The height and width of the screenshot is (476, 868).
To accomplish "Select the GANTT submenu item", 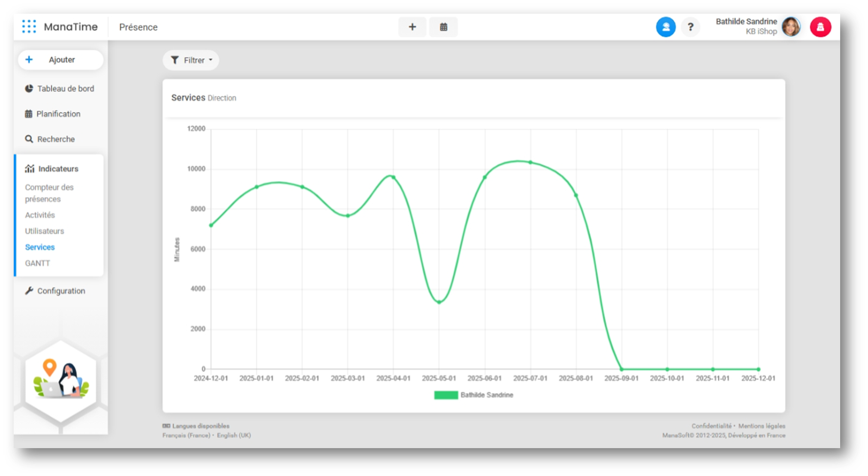I will tap(37, 263).
